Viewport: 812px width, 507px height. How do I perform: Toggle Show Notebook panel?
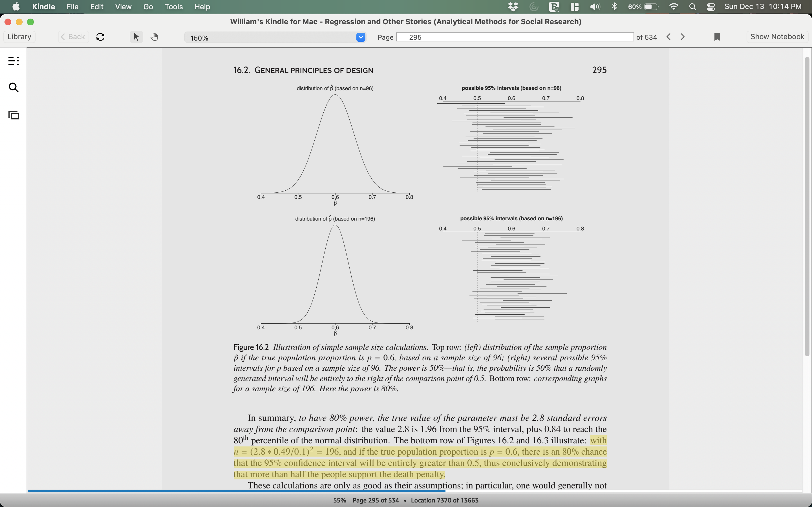click(x=777, y=37)
